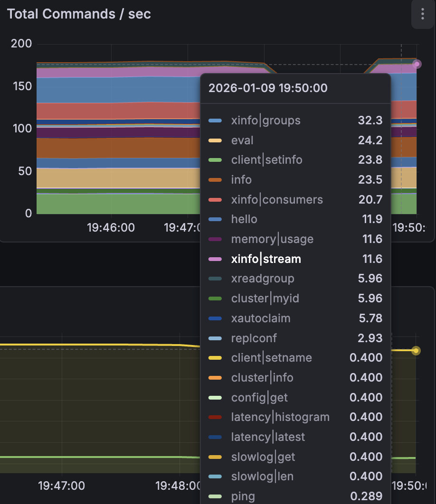
Task: Open the panel three-dot menu
Action: 422,14
